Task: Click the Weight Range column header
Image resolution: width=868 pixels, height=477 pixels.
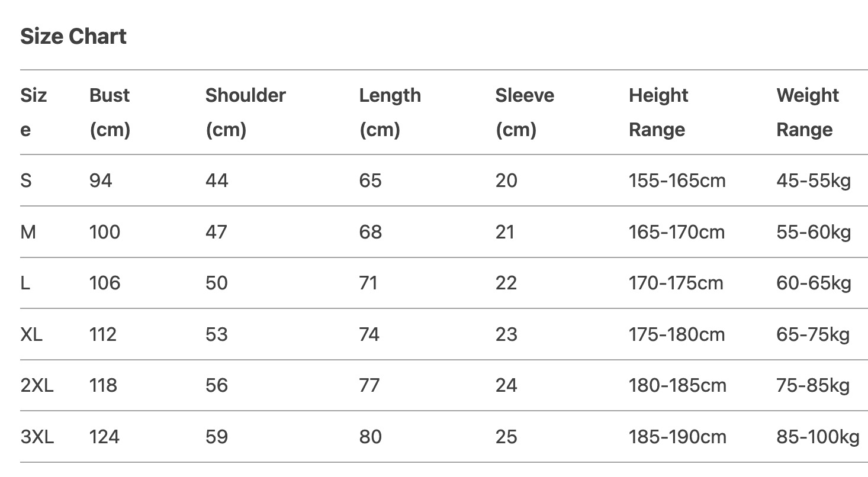Action: click(x=807, y=112)
